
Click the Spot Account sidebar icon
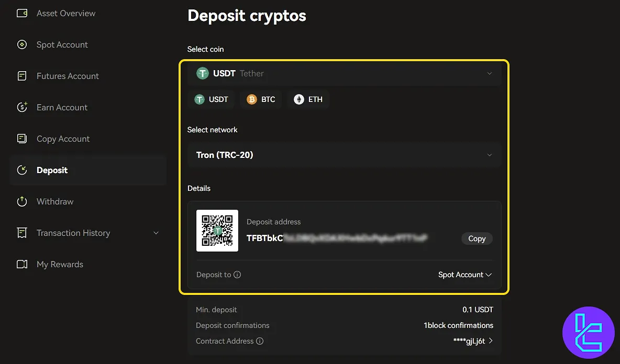tap(22, 44)
